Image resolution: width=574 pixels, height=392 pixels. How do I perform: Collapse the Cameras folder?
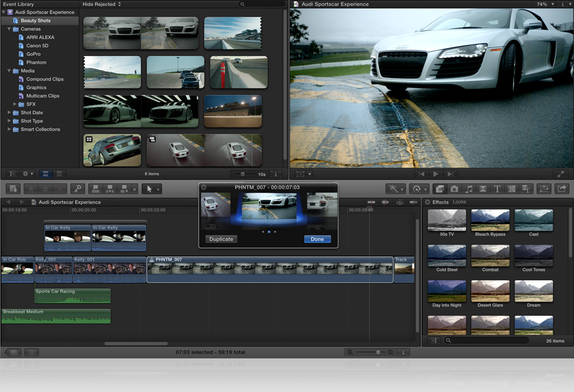9,29
